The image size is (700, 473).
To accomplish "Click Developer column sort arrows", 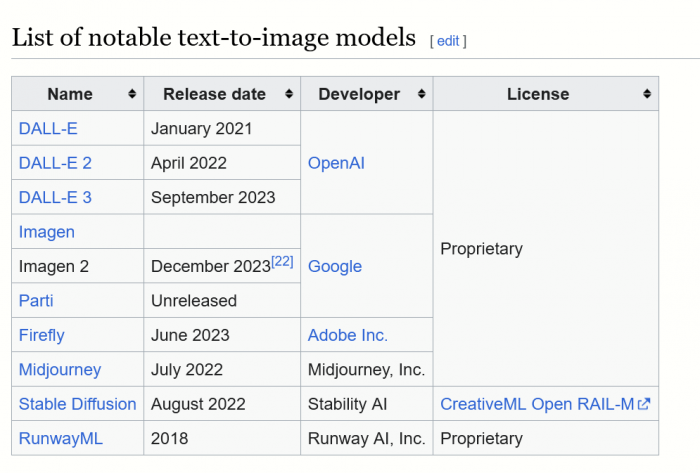I will click(x=422, y=94).
